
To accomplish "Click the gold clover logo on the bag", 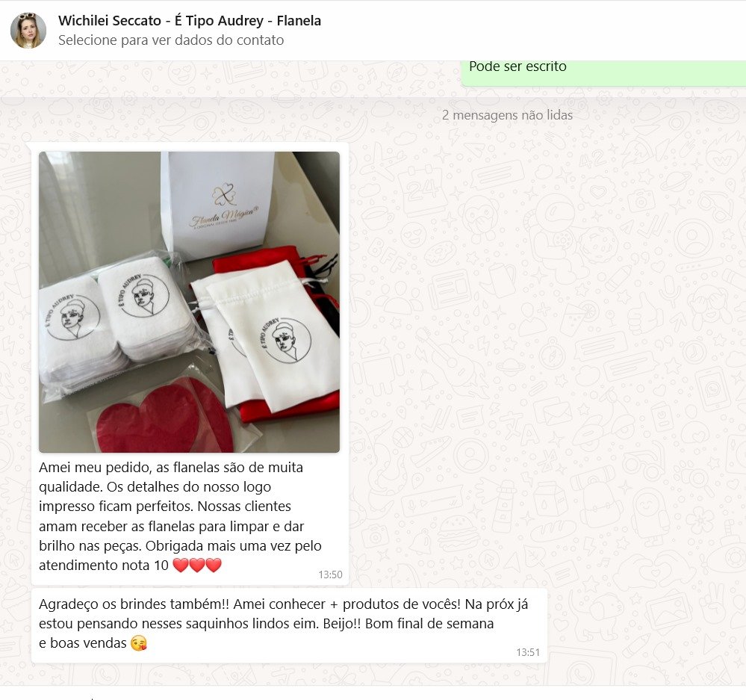I will [223, 194].
